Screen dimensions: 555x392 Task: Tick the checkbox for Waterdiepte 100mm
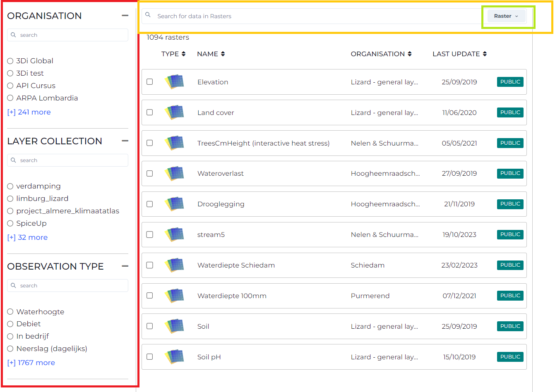pyautogui.click(x=150, y=296)
